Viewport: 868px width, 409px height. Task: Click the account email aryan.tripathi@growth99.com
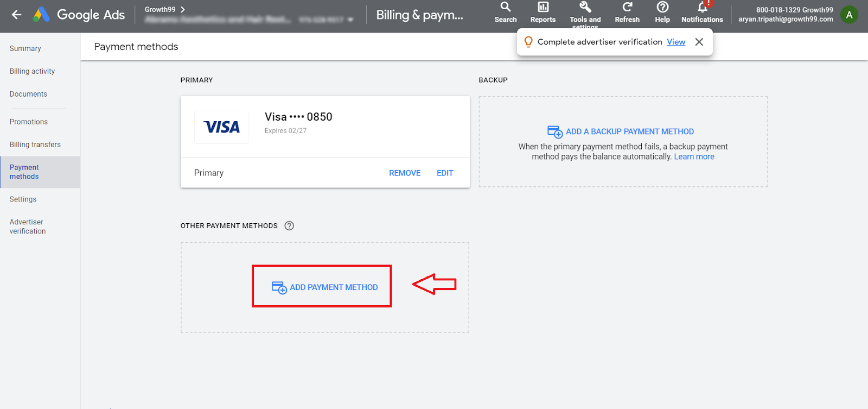(786, 19)
